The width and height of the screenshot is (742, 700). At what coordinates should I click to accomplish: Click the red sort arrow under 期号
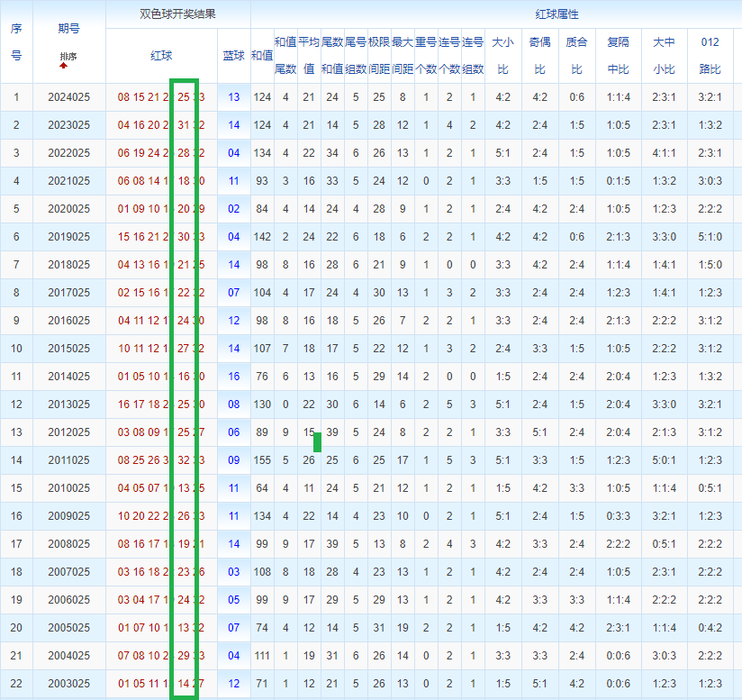(64, 66)
